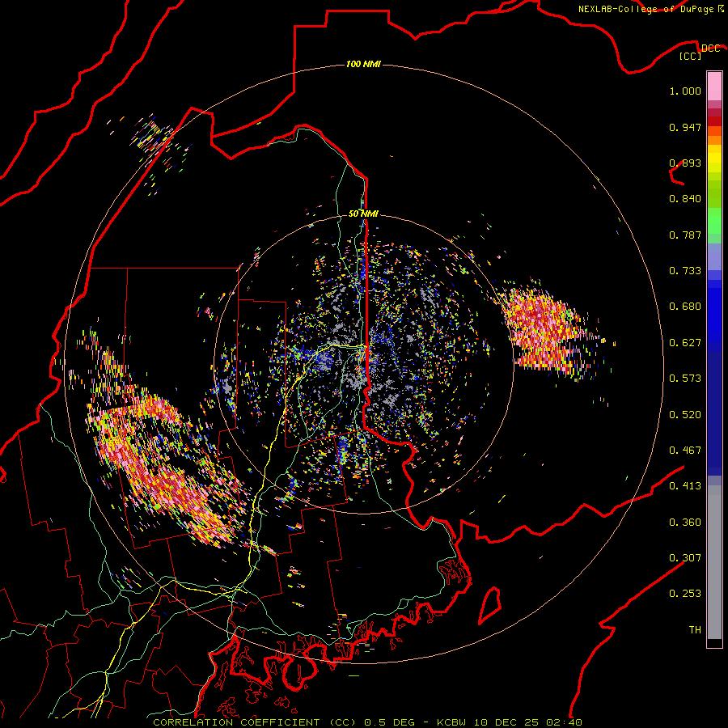Click the 0.947 scale value
This screenshot has height=728, width=728.
pyautogui.click(x=685, y=127)
